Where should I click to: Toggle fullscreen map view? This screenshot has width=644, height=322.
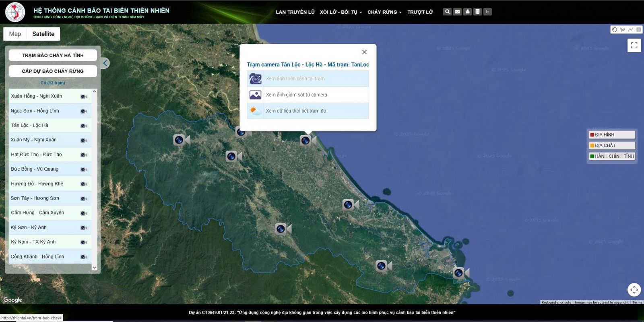pos(634,45)
